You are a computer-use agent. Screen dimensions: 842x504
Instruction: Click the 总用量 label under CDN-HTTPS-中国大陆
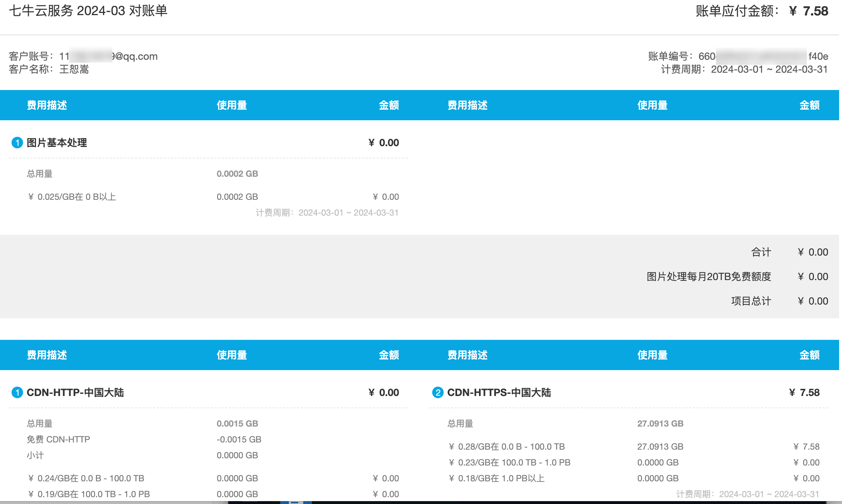tap(460, 424)
